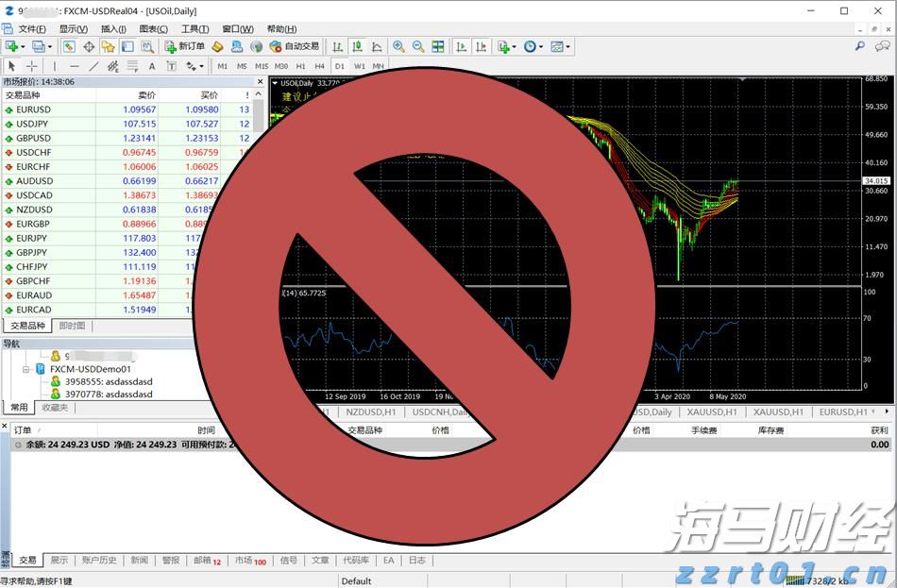Switch to the 账户历史 tab
The width and height of the screenshot is (897, 588).
point(99,560)
